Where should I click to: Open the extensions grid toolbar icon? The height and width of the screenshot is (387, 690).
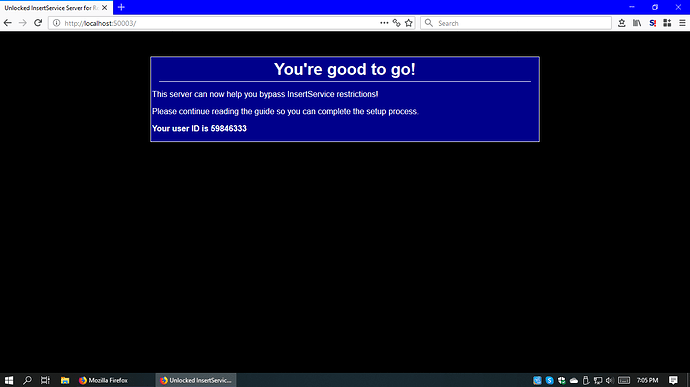[667, 23]
